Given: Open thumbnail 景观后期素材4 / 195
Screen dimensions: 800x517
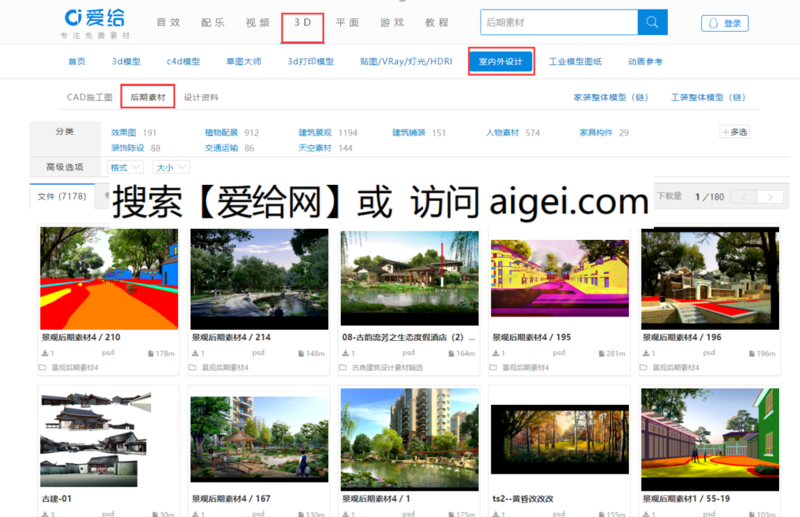Looking at the screenshot, I should [560, 278].
